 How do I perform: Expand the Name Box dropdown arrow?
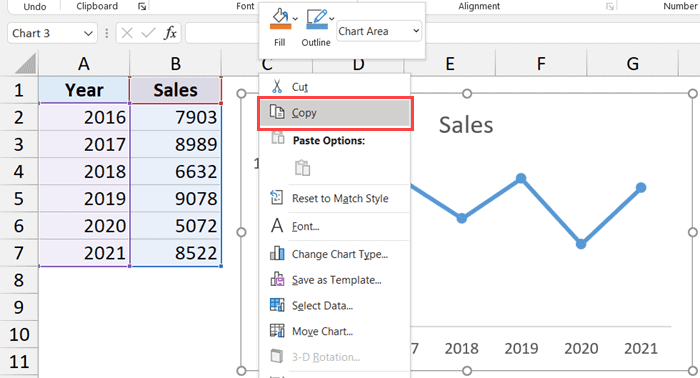pyautogui.click(x=88, y=33)
